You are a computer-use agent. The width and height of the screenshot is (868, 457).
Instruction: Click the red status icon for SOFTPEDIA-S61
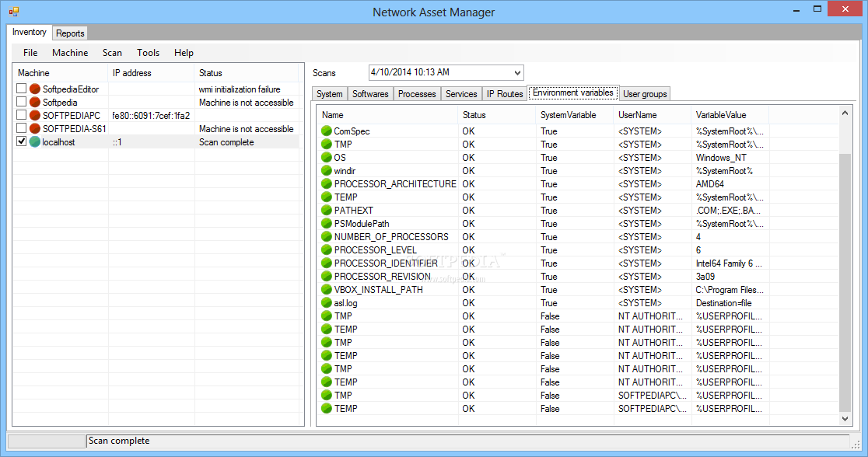coord(35,128)
